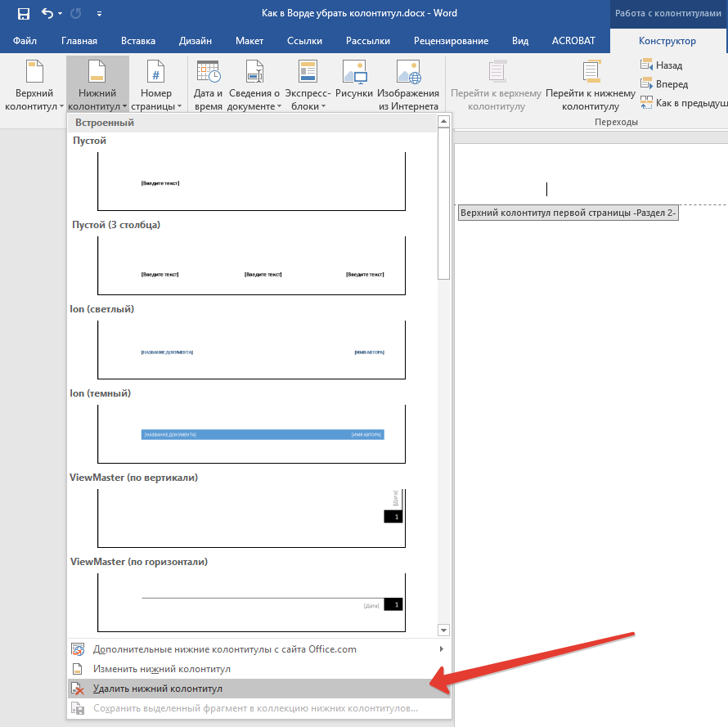Click the Undo arrow icon
Image resolution: width=728 pixels, height=727 pixels.
[47, 14]
